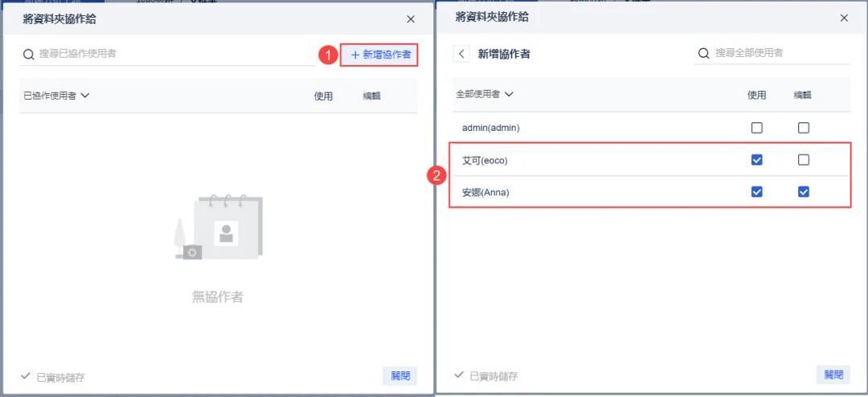
Task: Enable 使用 permission for admin(admin)
Action: pos(756,128)
